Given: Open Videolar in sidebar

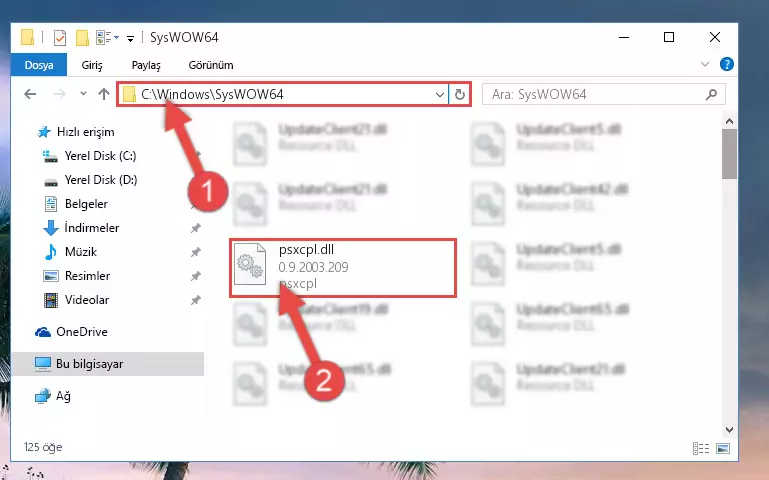Looking at the screenshot, I should pyautogui.click(x=87, y=300).
